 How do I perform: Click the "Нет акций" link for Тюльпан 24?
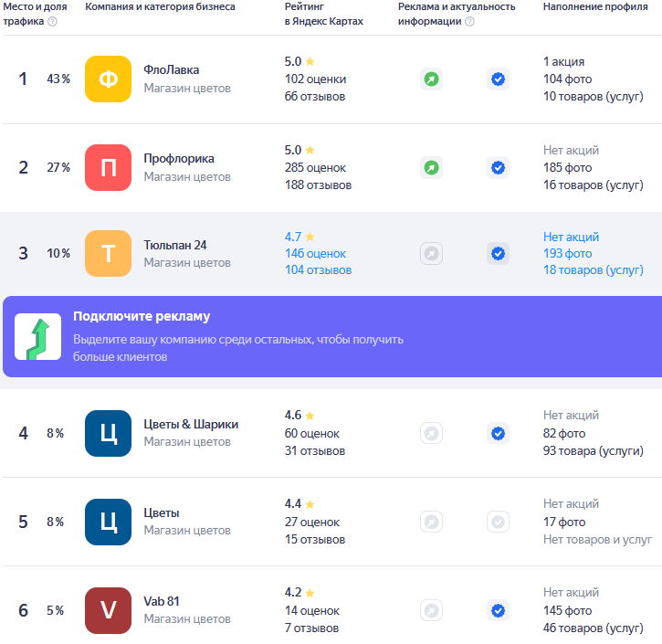[x=571, y=237]
